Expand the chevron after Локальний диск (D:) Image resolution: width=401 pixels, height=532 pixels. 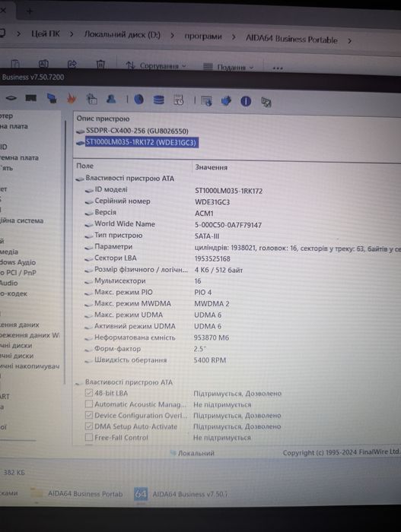point(172,35)
